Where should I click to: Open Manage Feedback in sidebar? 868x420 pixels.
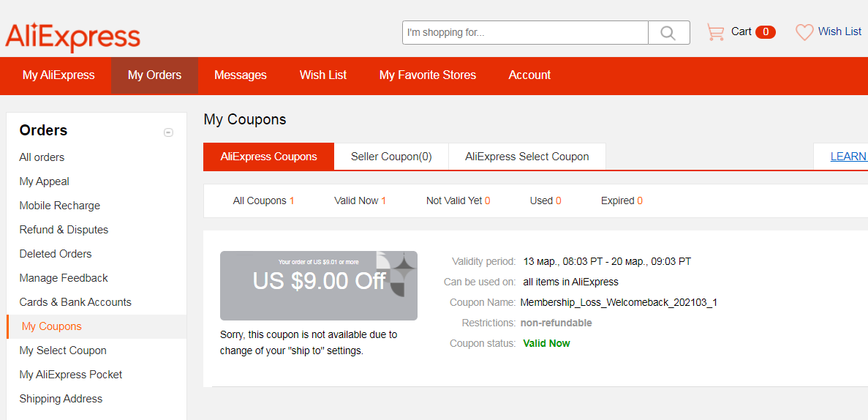[x=64, y=277]
